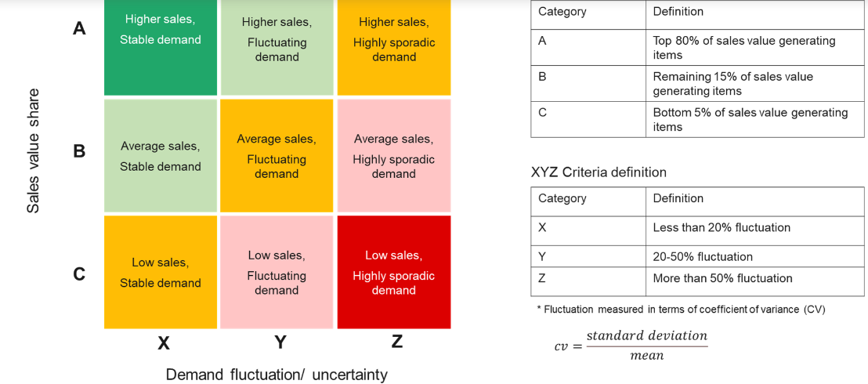Image resolution: width=868 pixels, height=384 pixels.
Task: Click the CX cell 'Low sales, Stable demand'
Action: pos(161,272)
